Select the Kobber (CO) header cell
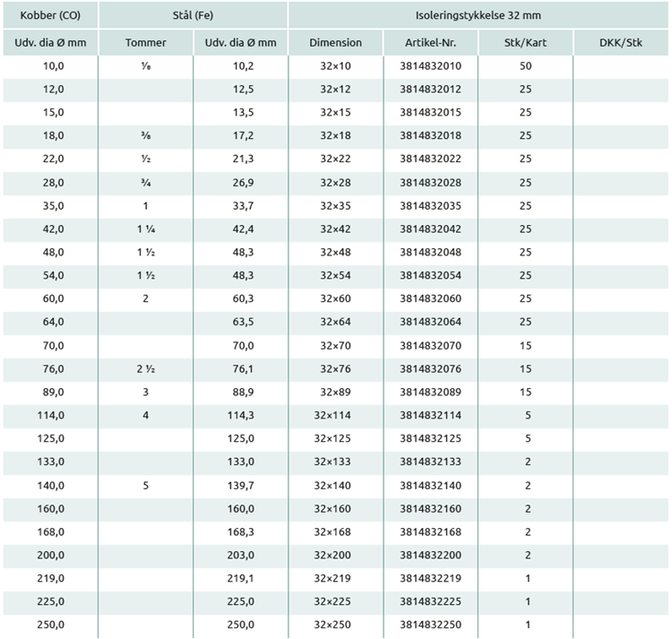Image resolution: width=672 pixels, height=639 pixels. pos(50,15)
